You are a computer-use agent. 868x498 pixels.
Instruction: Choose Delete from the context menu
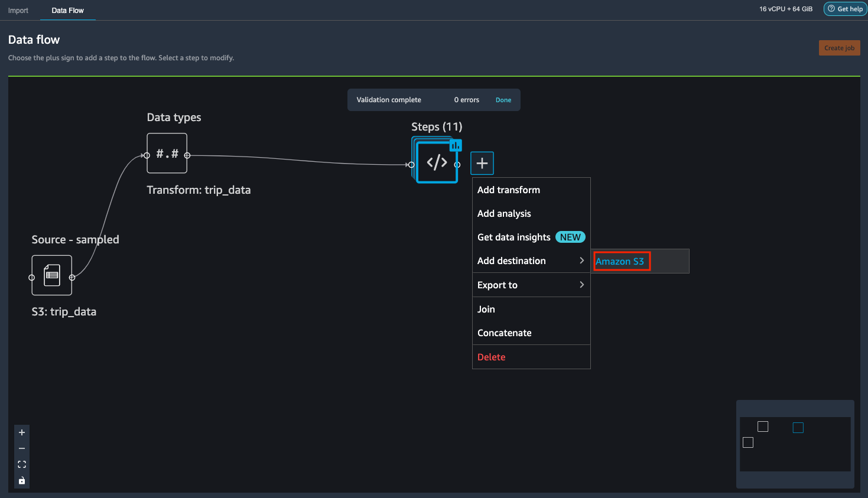click(531, 357)
